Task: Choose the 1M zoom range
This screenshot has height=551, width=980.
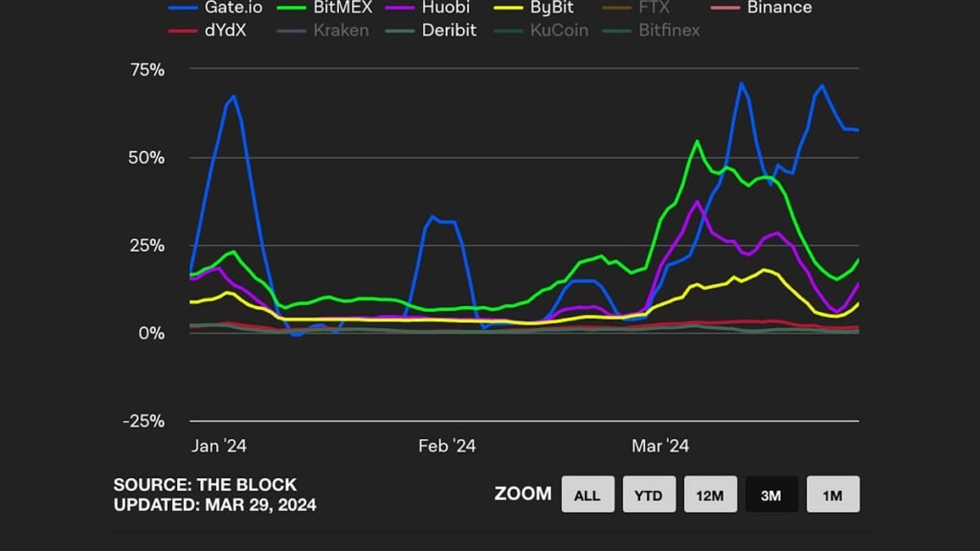Action: click(833, 495)
